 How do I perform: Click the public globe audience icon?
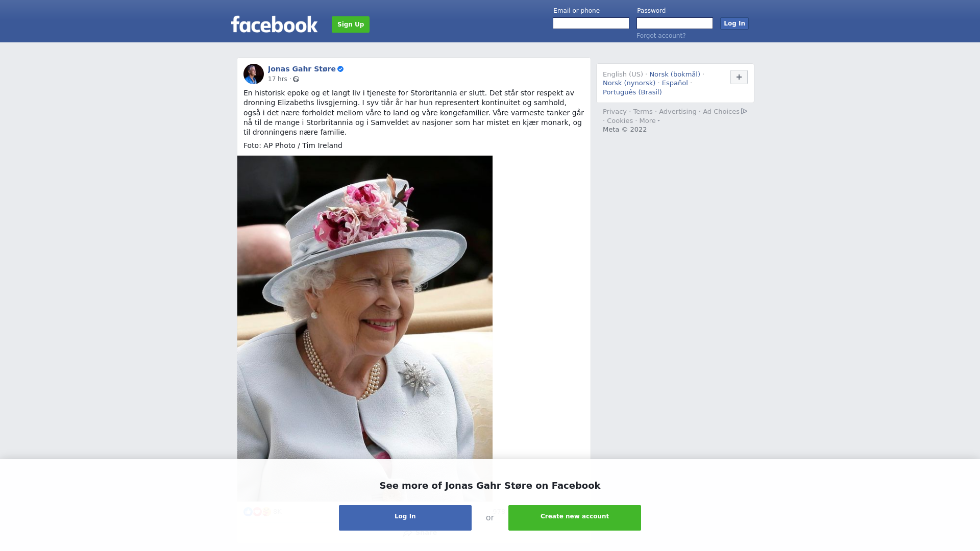[x=296, y=79]
